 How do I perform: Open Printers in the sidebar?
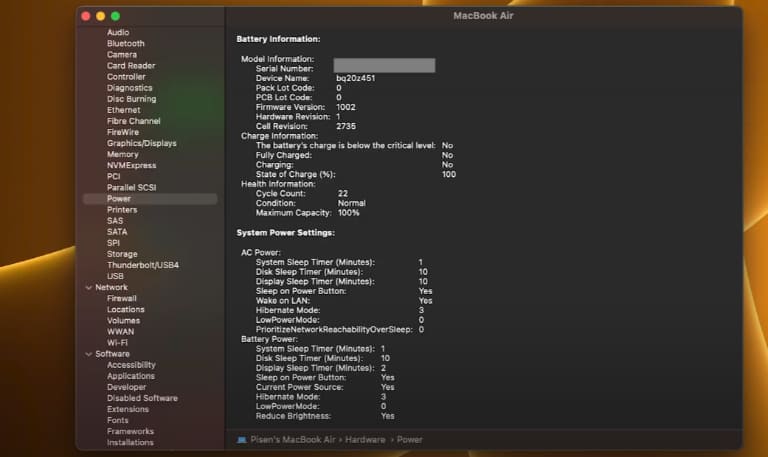[x=122, y=210]
